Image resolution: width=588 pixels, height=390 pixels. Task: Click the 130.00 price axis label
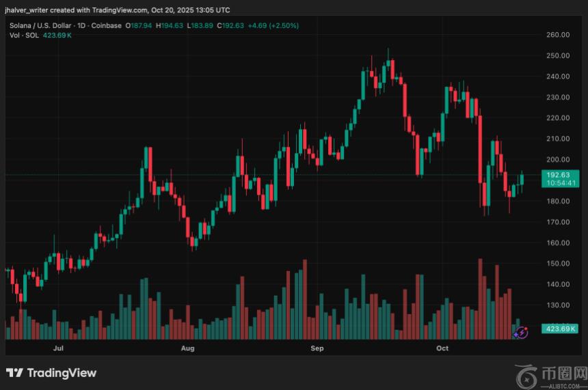(559, 305)
